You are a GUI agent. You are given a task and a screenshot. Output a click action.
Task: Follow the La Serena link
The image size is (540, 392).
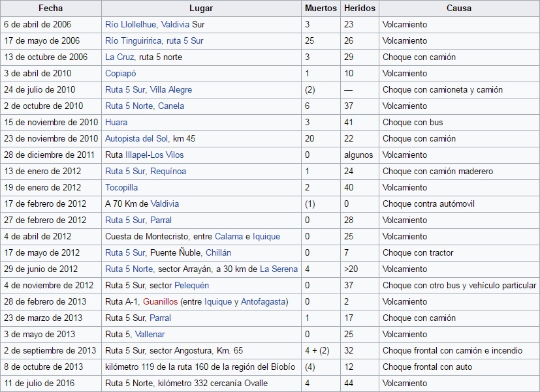click(279, 269)
